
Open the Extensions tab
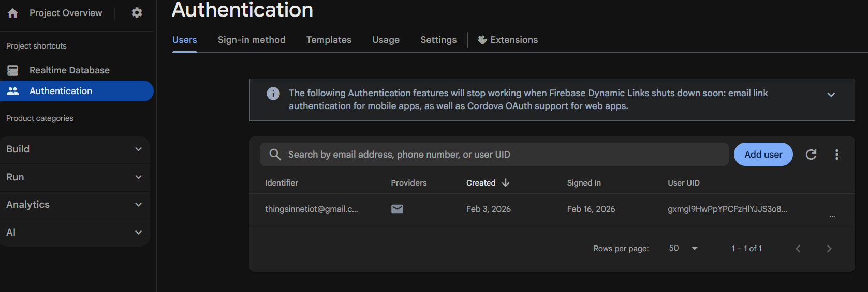508,40
